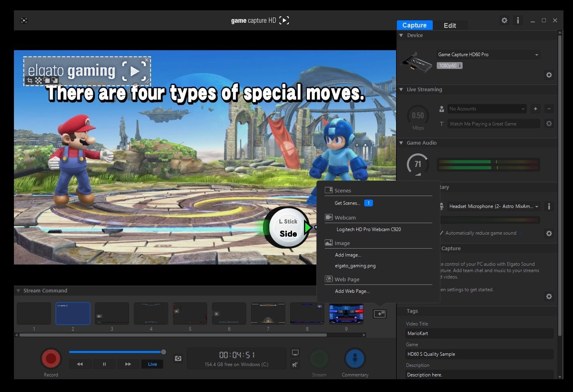
Task: Select Stream Command scene thumbnail 9
Action: point(345,314)
